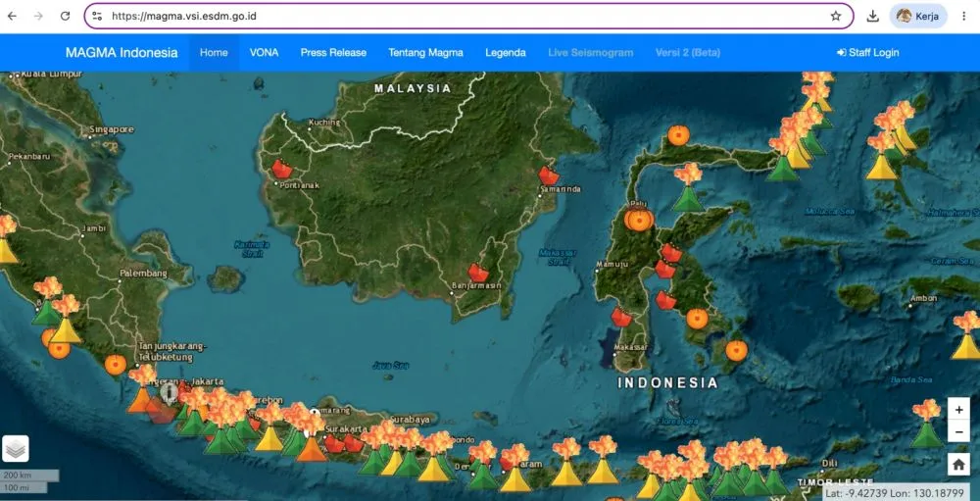Click the orange earthquake circle on Sulawesi's north coast
The image size is (980, 501).
pos(678,135)
